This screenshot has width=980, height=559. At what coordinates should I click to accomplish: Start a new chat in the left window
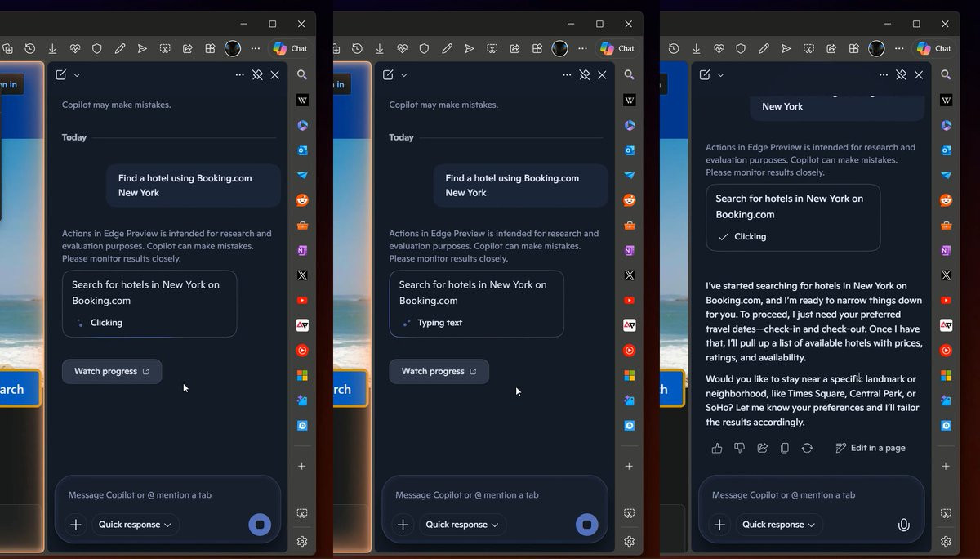pyautogui.click(x=61, y=74)
